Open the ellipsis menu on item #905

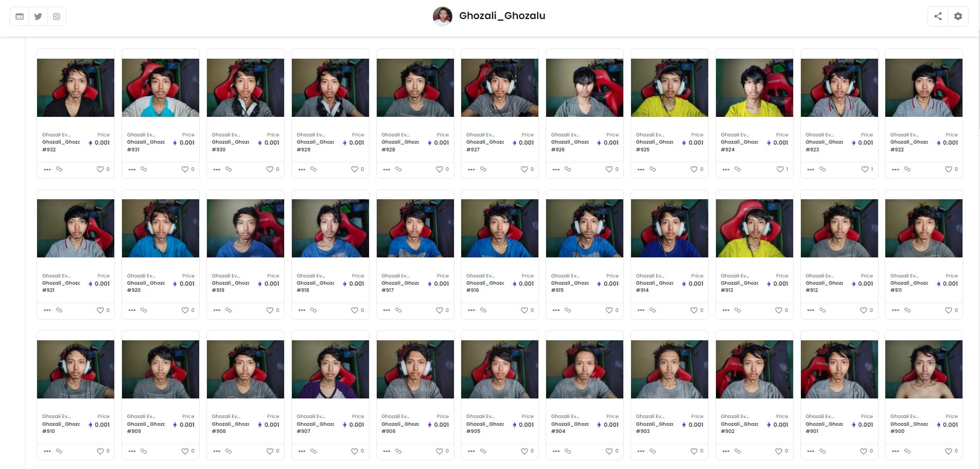click(471, 451)
